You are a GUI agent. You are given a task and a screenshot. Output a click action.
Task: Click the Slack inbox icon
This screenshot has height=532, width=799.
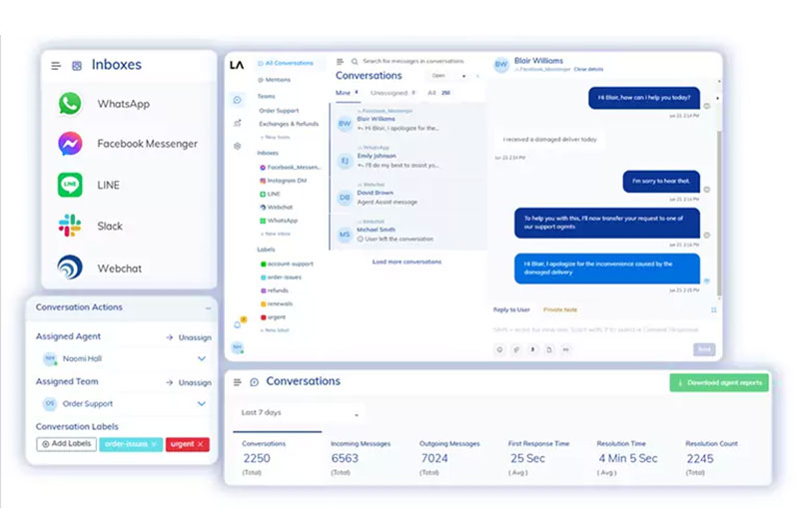69,226
